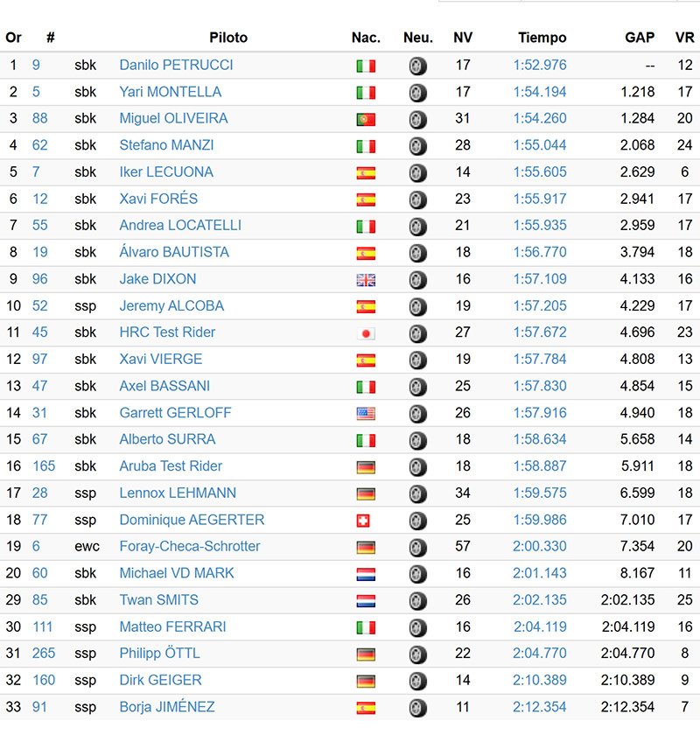Image resolution: width=700 pixels, height=735 pixels.
Task: Click lap time 2:00.330
Action: click(x=540, y=546)
